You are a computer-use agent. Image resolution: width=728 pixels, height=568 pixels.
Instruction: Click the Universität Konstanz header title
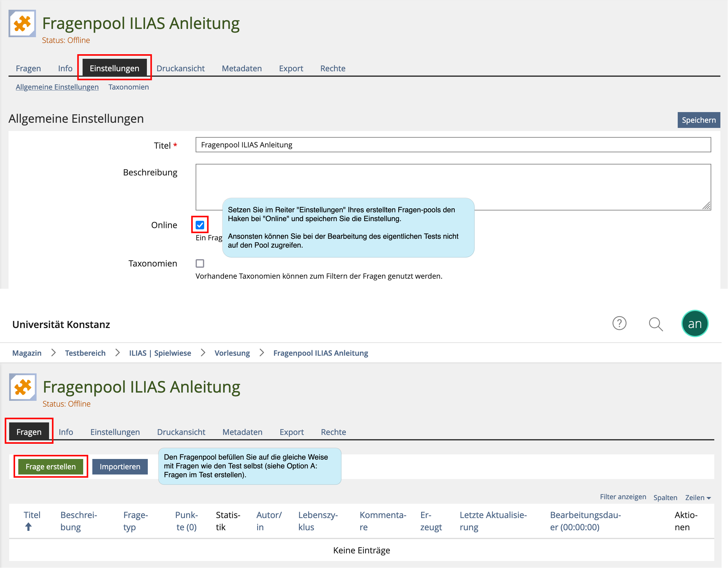(61, 324)
